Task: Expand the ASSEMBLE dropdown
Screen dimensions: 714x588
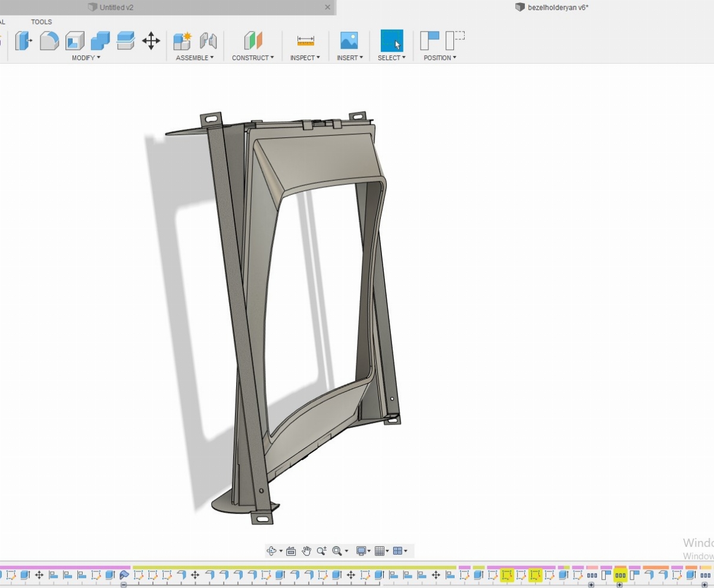Action: click(195, 58)
